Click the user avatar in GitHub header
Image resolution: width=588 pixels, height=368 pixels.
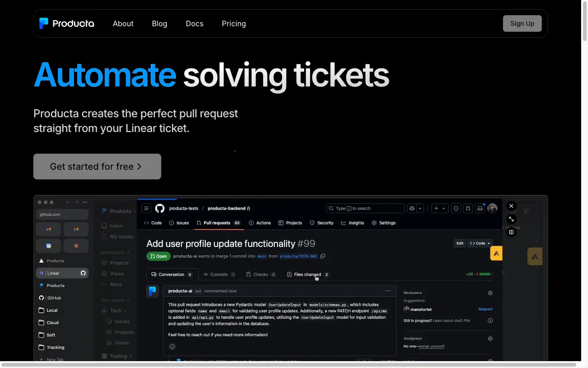[492, 208]
